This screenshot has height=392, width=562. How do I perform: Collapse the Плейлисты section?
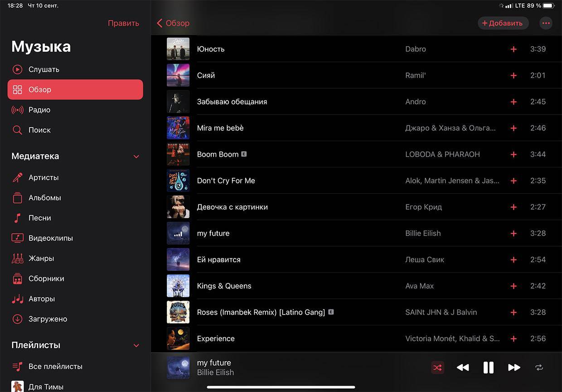(x=136, y=345)
